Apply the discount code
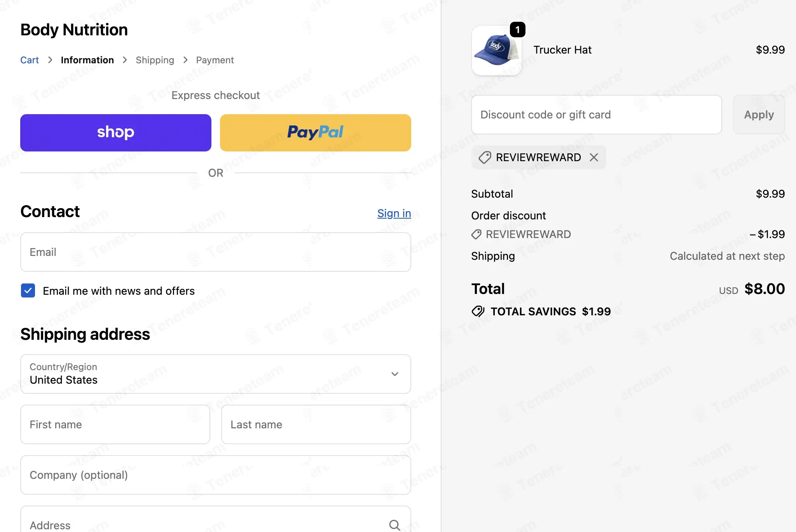 [759, 115]
